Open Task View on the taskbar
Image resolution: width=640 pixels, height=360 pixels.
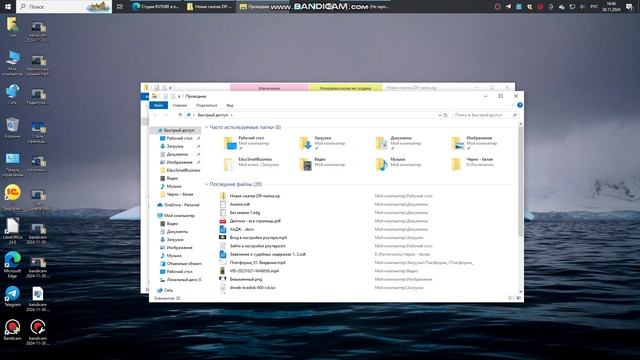(120, 7)
